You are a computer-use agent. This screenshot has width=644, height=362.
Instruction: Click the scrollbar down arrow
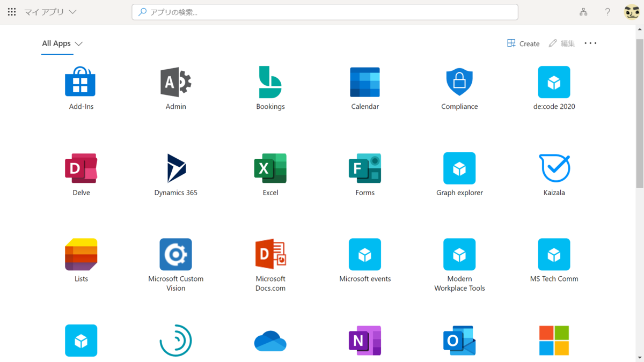click(x=639, y=357)
